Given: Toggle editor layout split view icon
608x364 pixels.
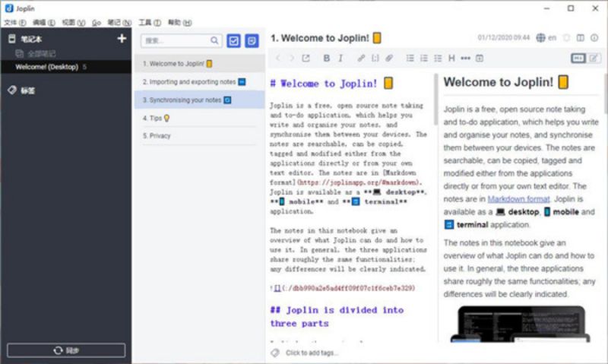Looking at the screenshot, I should point(581,37).
